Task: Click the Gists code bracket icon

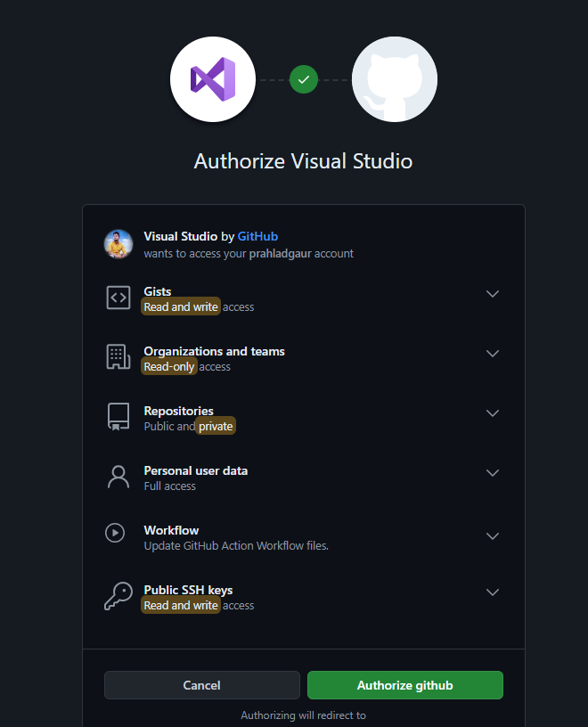Action: [118, 298]
